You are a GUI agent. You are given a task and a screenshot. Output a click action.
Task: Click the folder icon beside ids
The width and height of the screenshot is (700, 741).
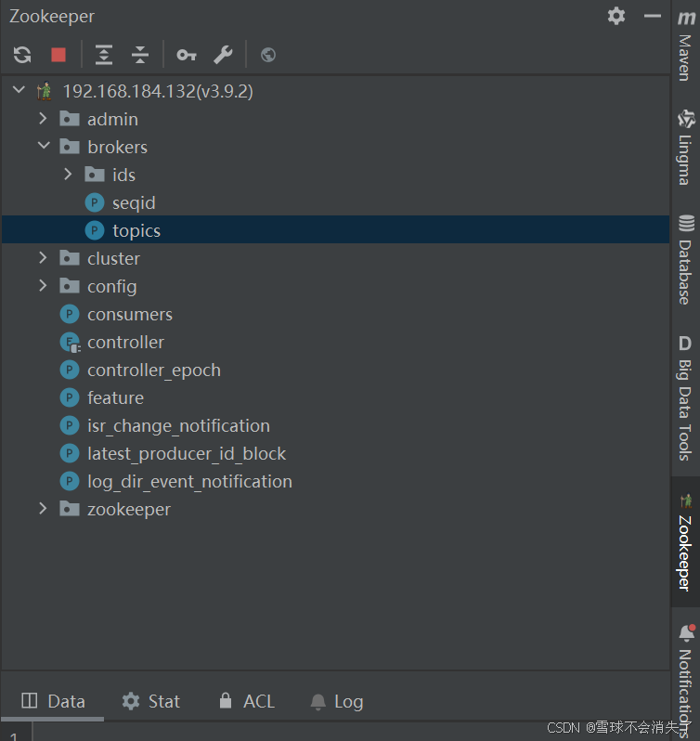tap(95, 175)
